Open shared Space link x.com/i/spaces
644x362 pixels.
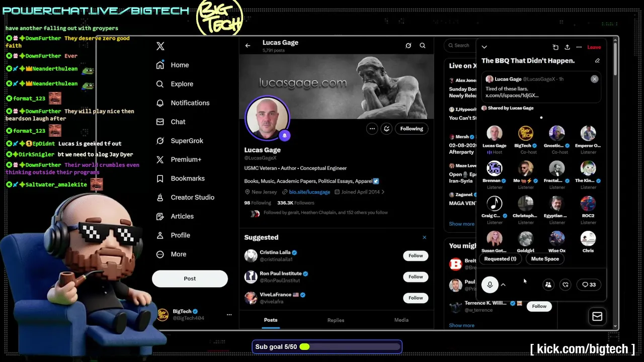[512, 96]
